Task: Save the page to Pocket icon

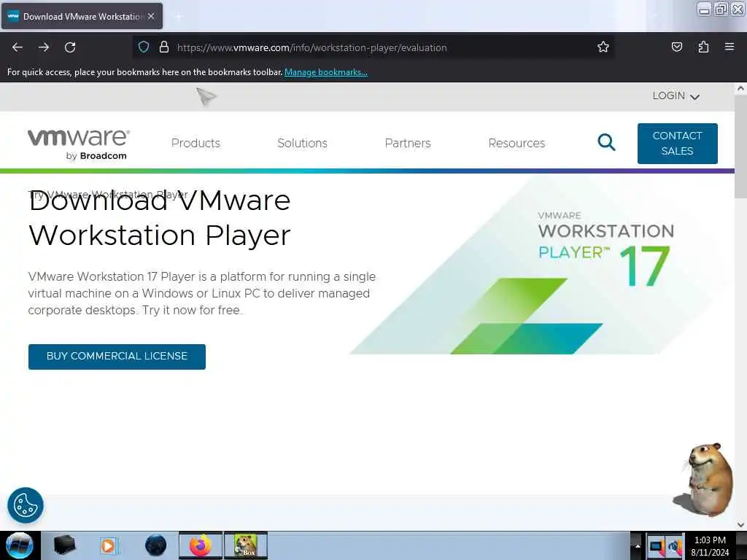Action: click(676, 47)
